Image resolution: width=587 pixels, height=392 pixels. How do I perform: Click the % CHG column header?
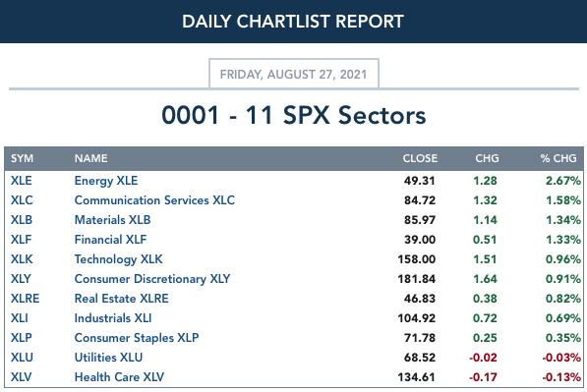click(x=558, y=158)
